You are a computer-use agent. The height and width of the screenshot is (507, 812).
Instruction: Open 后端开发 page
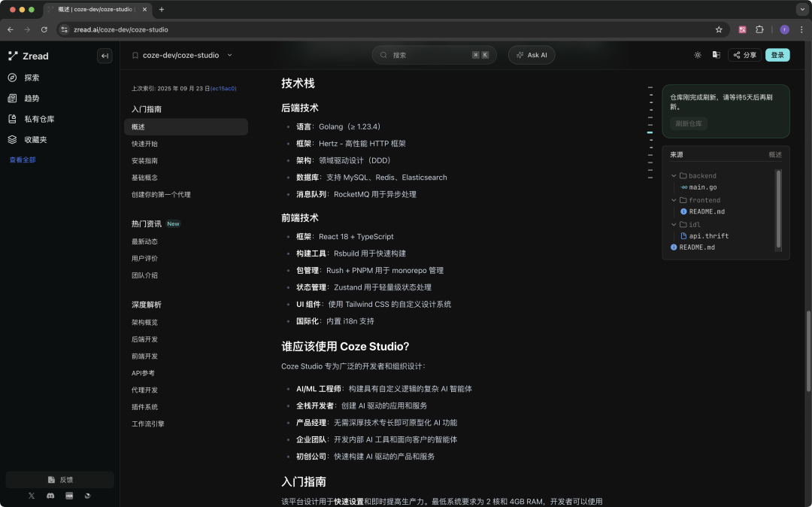[144, 340]
